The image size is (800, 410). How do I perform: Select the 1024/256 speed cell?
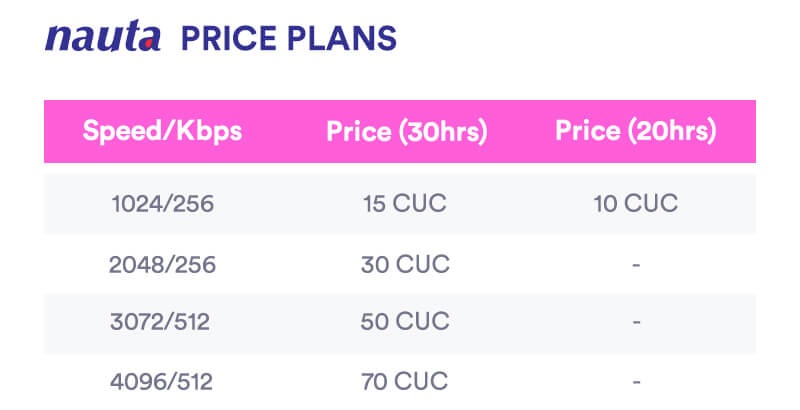[x=162, y=204]
